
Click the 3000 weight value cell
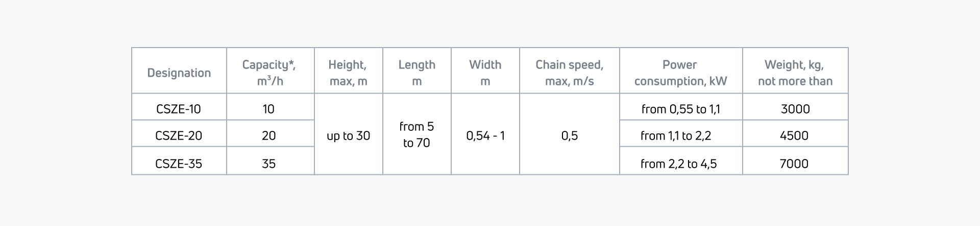[x=795, y=109]
